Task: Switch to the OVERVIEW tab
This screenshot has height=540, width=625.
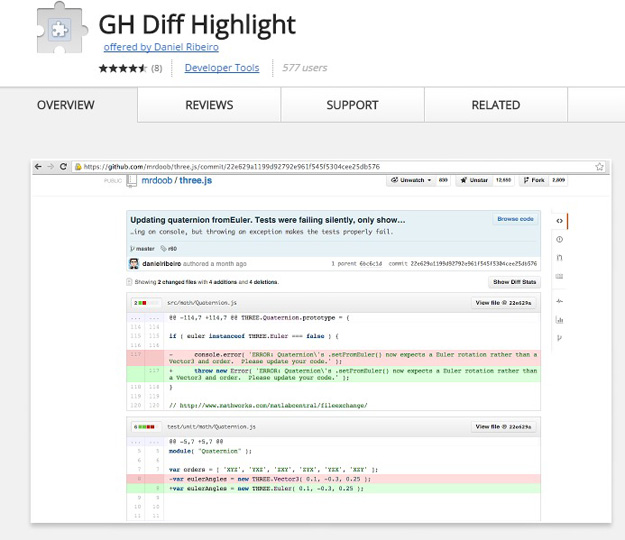Action: pos(66,105)
